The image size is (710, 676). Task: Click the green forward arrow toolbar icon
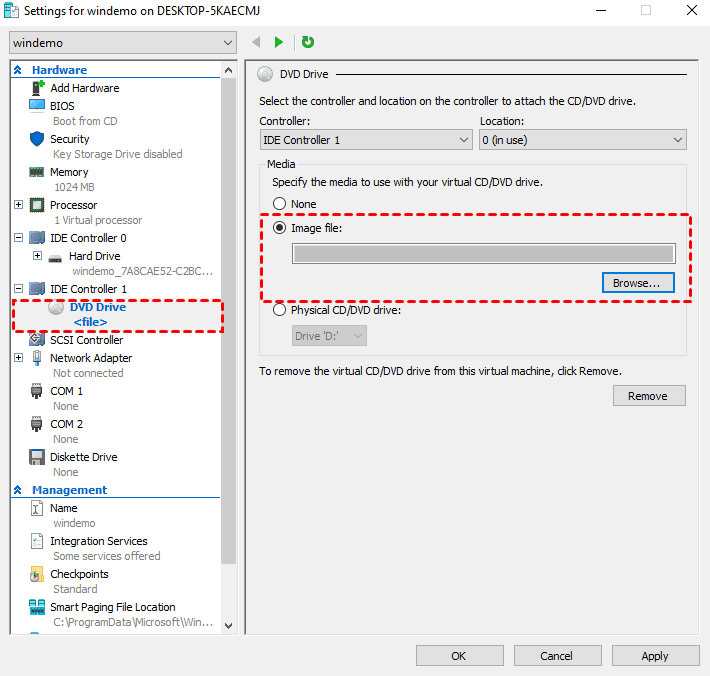click(x=278, y=42)
